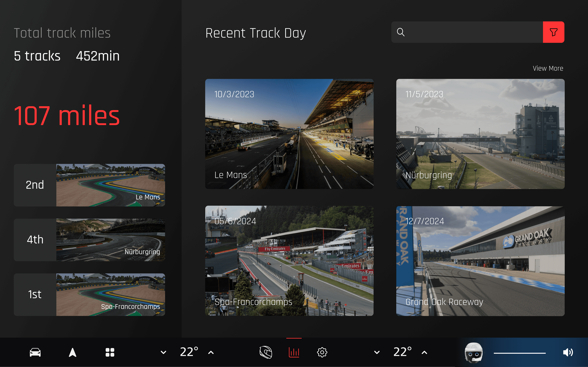Open the settings gear icon
The height and width of the screenshot is (367, 588).
[322, 352]
